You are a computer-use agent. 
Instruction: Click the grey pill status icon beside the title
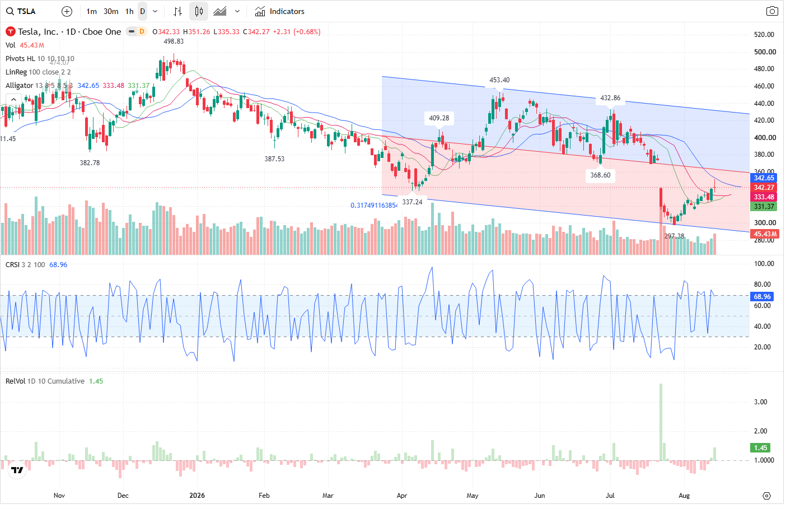[131, 32]
